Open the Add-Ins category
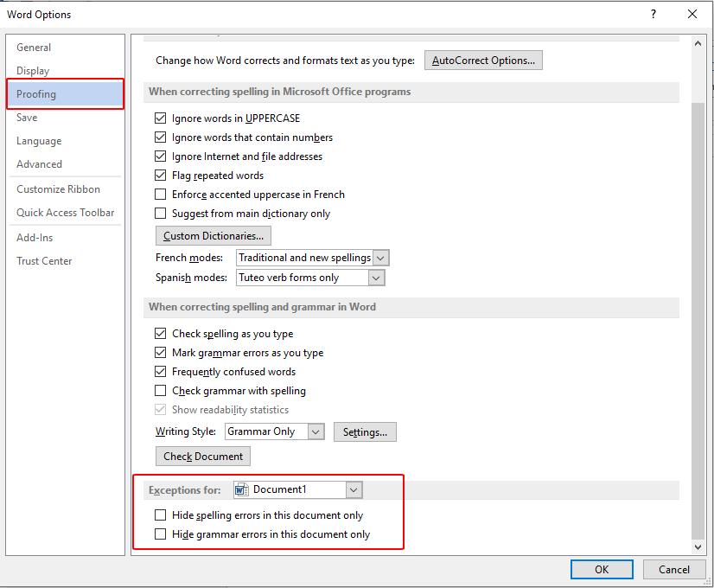The height and width of the screenshot is (588, 714). tap(65, 238)
